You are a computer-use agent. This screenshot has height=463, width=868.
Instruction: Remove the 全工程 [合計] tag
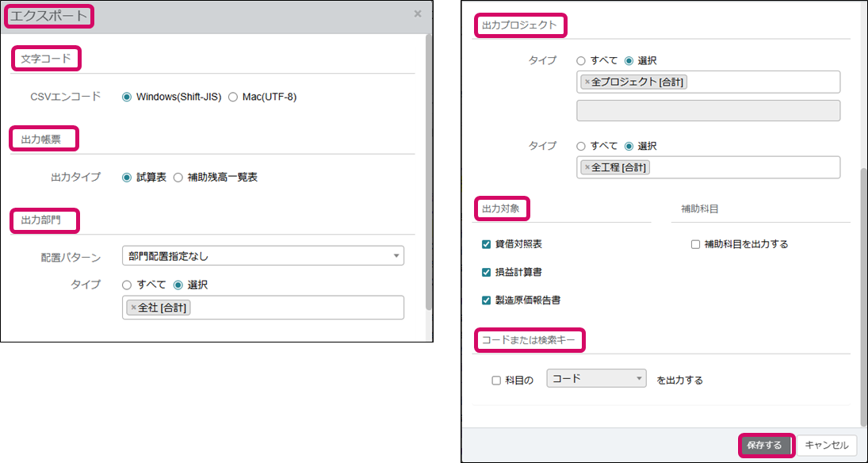click(587, 167)
